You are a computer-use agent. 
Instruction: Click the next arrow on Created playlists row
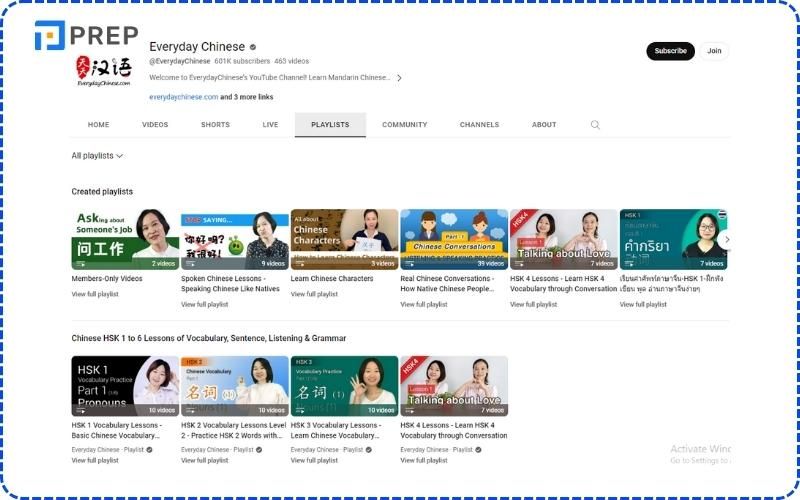[727, 239]
